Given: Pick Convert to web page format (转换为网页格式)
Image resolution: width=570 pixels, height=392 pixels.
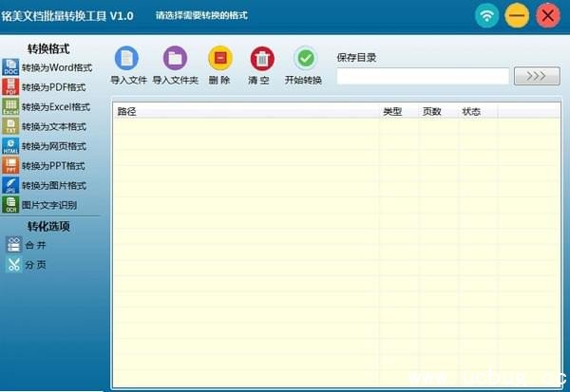Looking at the screenshot, I should pyautogui.click(x=53, y=146).
